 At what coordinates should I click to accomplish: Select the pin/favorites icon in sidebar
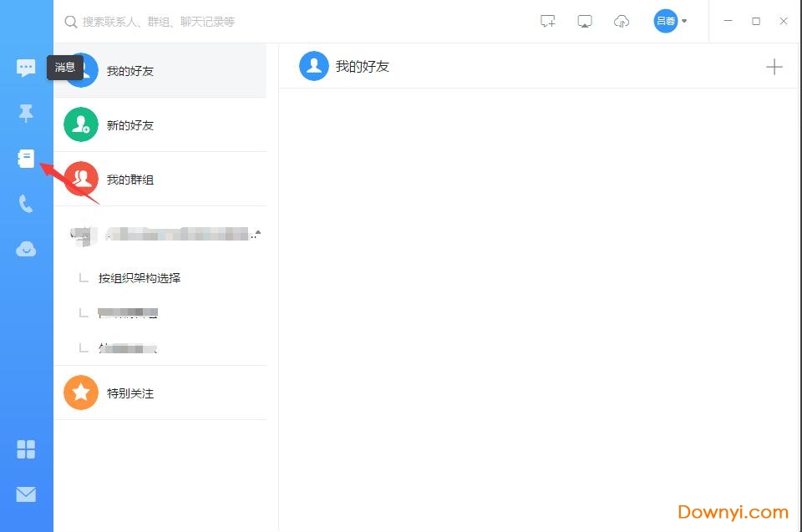[26, 113]
